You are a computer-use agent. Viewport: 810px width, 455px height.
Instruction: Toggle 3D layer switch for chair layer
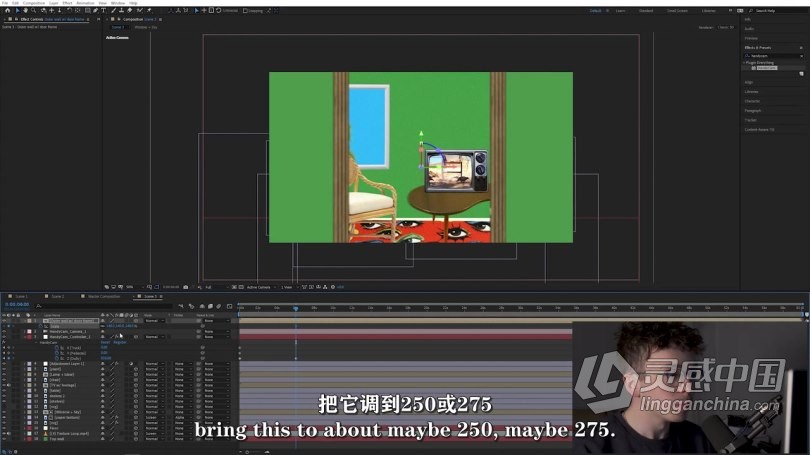[x=136, y=380]
